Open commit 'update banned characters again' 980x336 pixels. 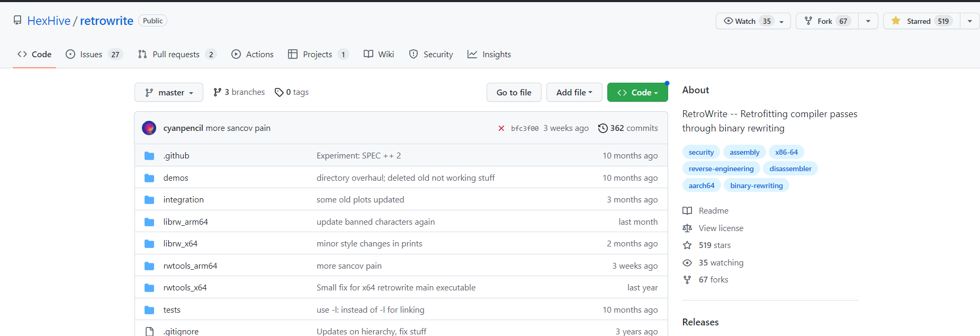(x=375, y=222)
